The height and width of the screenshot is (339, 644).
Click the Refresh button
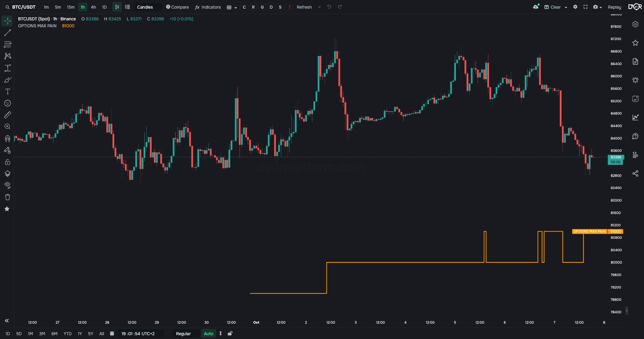coord(304,7)
